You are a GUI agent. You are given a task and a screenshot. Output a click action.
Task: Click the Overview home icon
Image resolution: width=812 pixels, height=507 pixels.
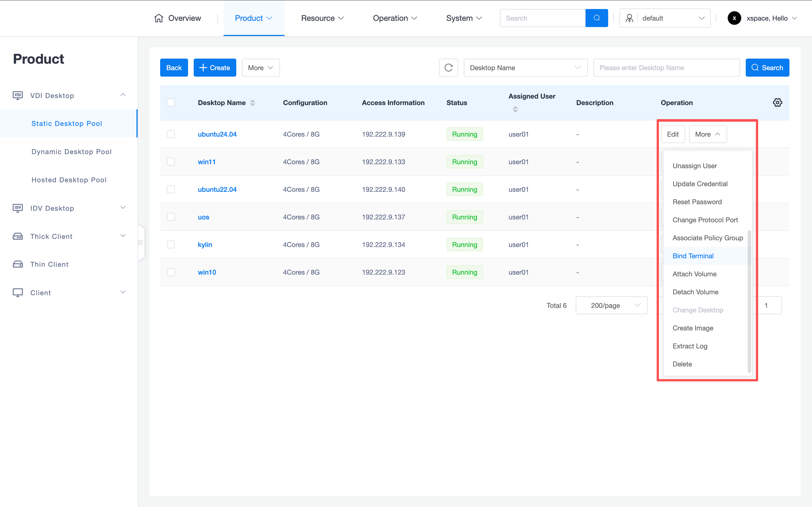[x=159, y=18]
